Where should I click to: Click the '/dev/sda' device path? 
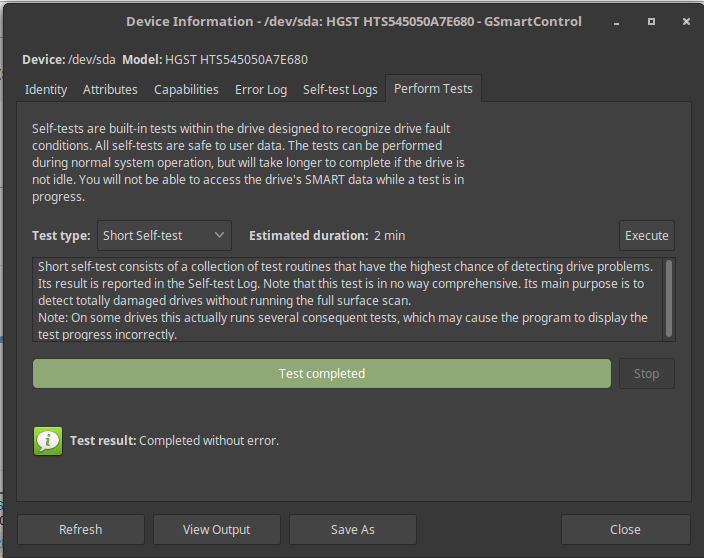[92, 60]
